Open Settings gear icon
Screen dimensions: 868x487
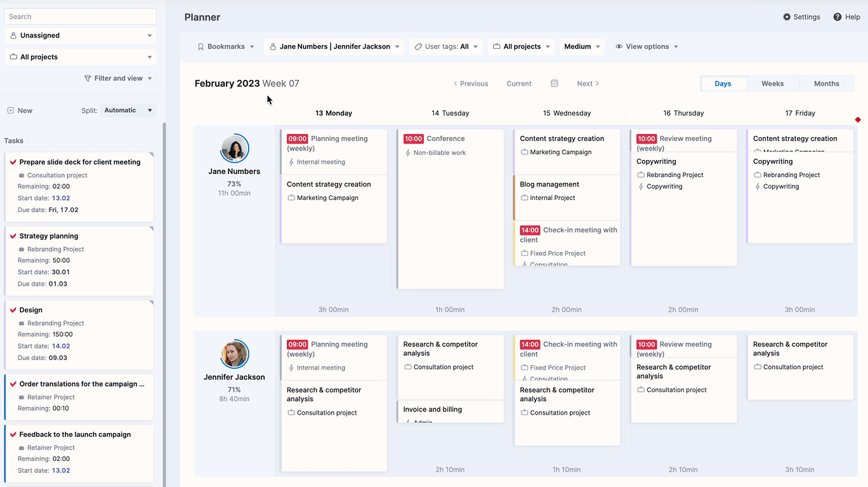[x=787, y=17]
